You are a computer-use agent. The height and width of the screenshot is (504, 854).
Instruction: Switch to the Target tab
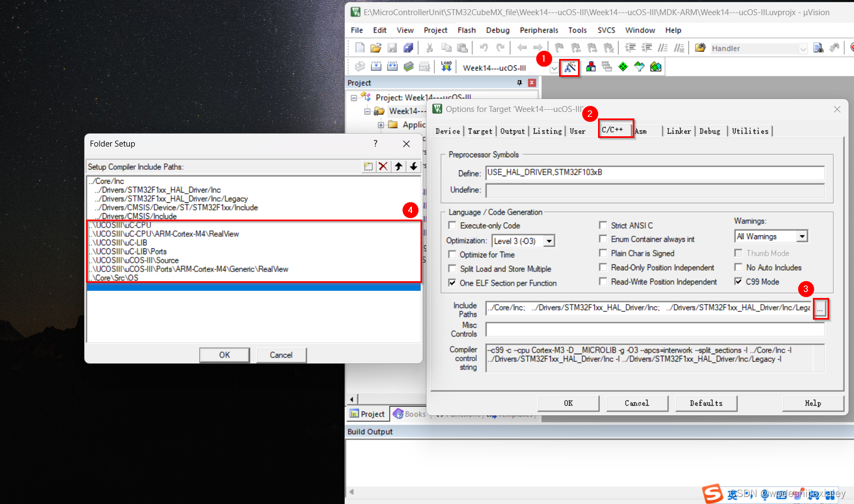point(480,131)
